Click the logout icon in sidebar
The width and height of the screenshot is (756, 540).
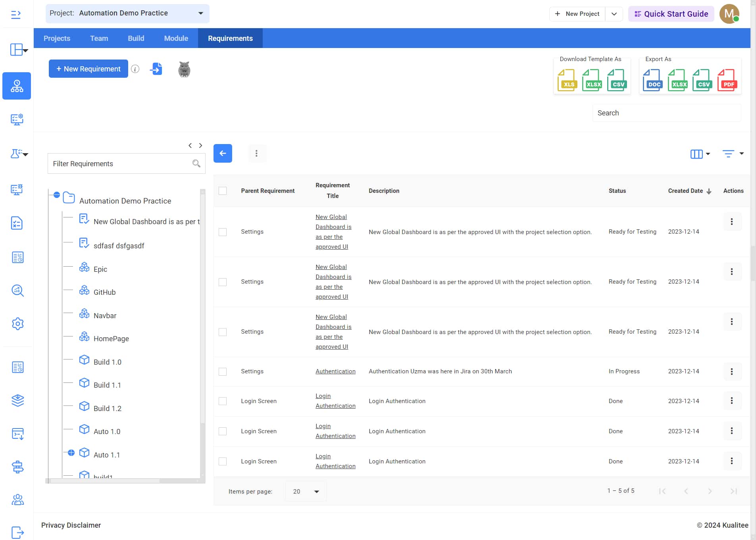point(17,532)
